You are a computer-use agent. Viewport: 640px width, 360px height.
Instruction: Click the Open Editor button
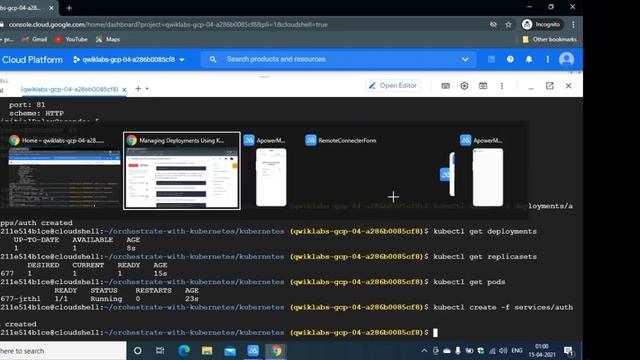coord(393,86)
